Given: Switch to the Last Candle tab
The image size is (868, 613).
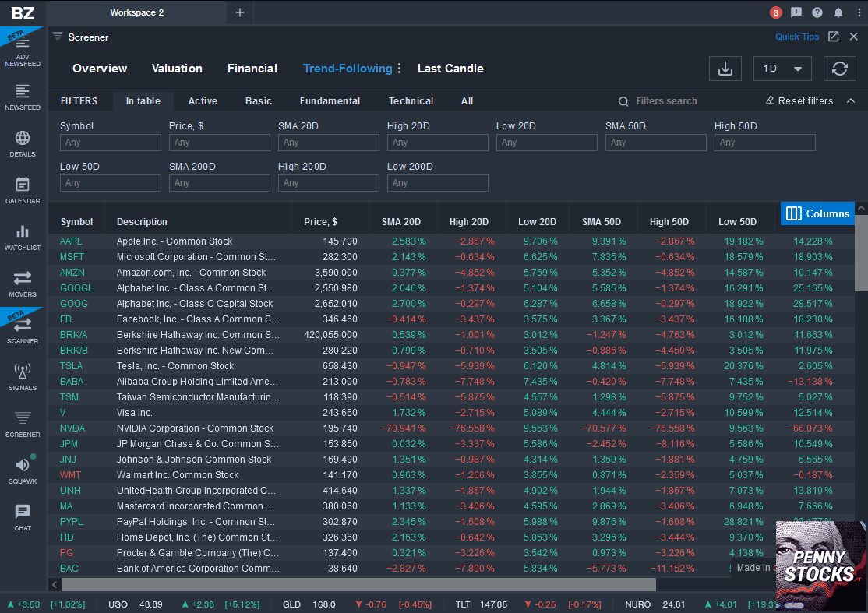Looking at the screenshot, I should pyautogui.click(x=450, y=69).
